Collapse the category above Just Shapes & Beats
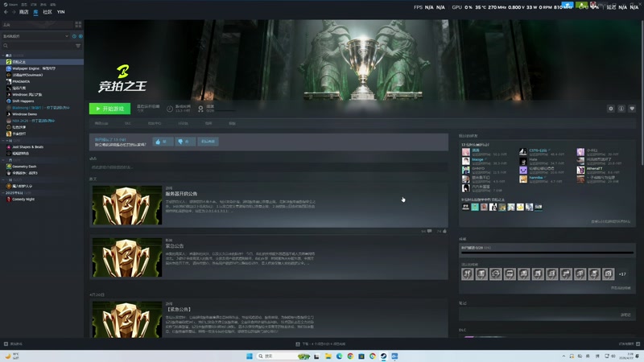644x362 pixels. (4, 140)
